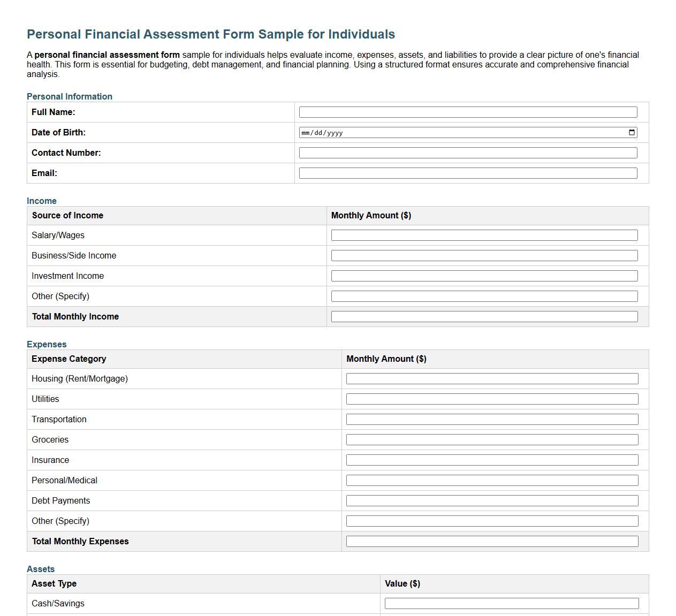Click the Groceries amount input box

click(492, 439)
